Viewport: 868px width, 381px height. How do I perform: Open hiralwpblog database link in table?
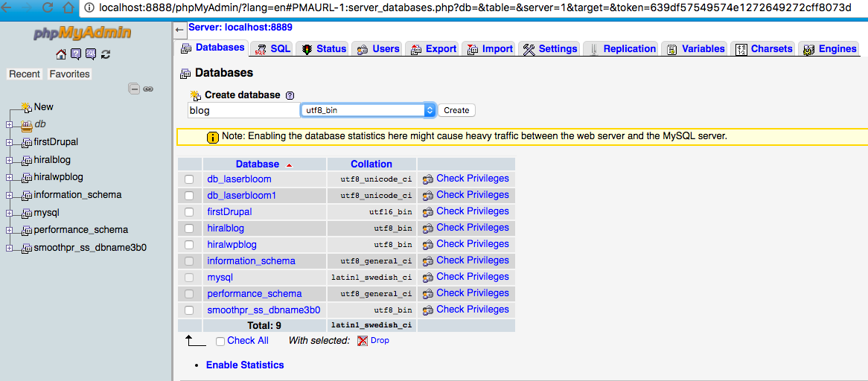point(232,244)
